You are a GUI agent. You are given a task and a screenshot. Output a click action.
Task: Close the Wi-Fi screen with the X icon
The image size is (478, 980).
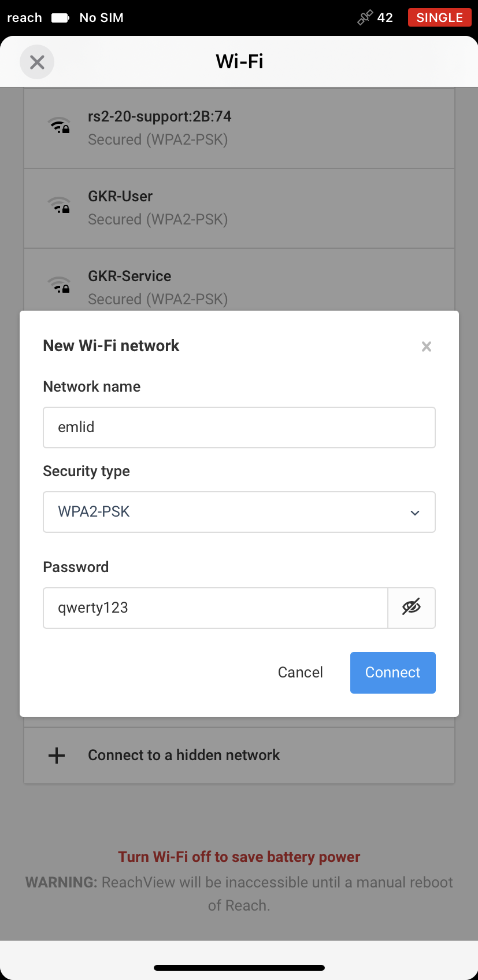37,62
